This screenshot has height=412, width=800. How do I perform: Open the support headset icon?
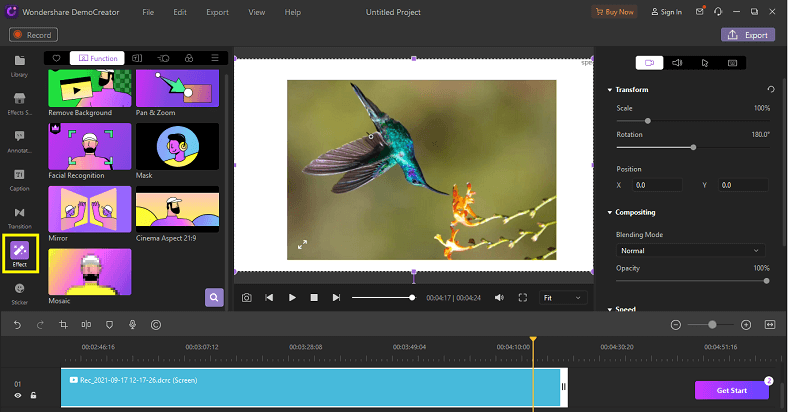[x=718, y=11]
